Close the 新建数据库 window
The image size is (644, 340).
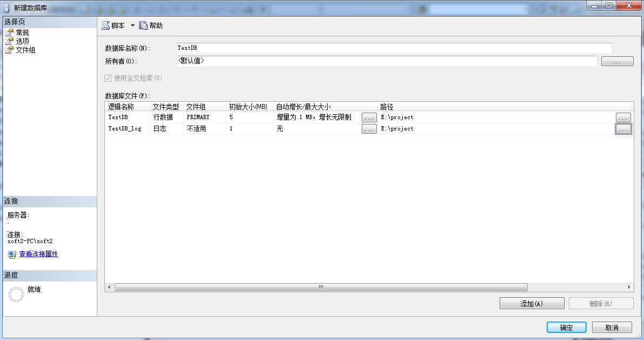(x=629, y=6)
